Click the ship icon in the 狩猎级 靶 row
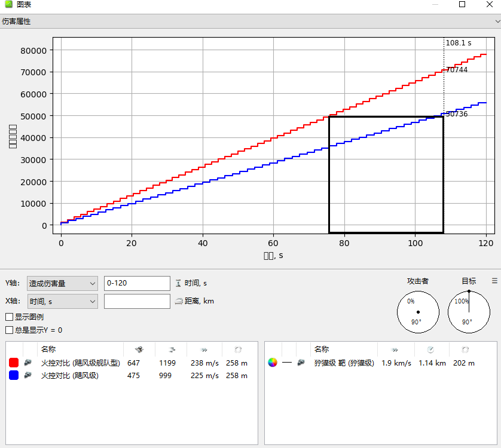The image size is (501, 448). pyautogui.click(x=301, y=363)
